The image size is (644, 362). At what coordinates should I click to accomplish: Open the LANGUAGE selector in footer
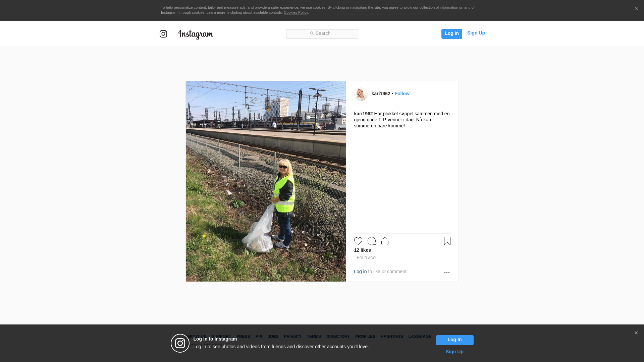pyautogui.click(x=420, y=337)
